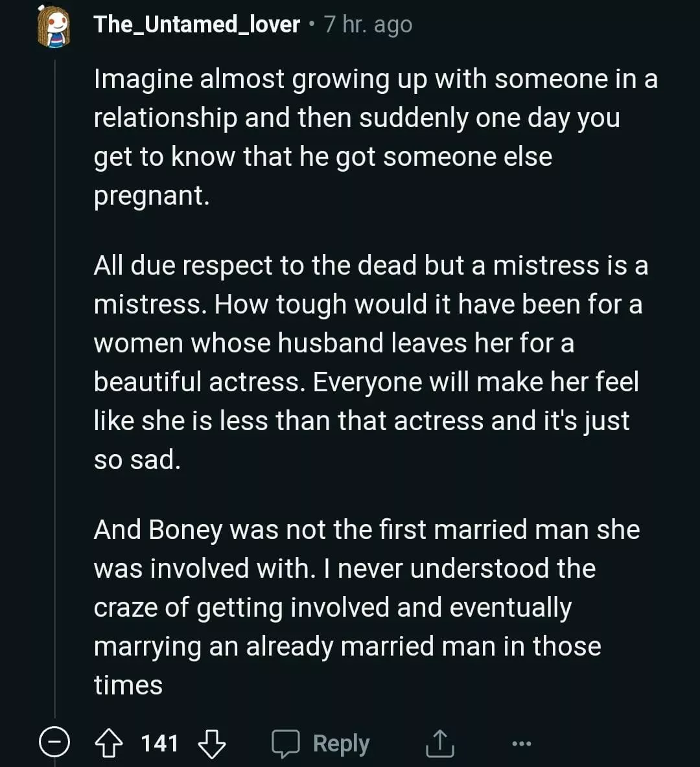Click the paragraph starting "And Boney was"
Image resolution: width=700 pixels, height=767 pixels.
[x=366, y=607]
